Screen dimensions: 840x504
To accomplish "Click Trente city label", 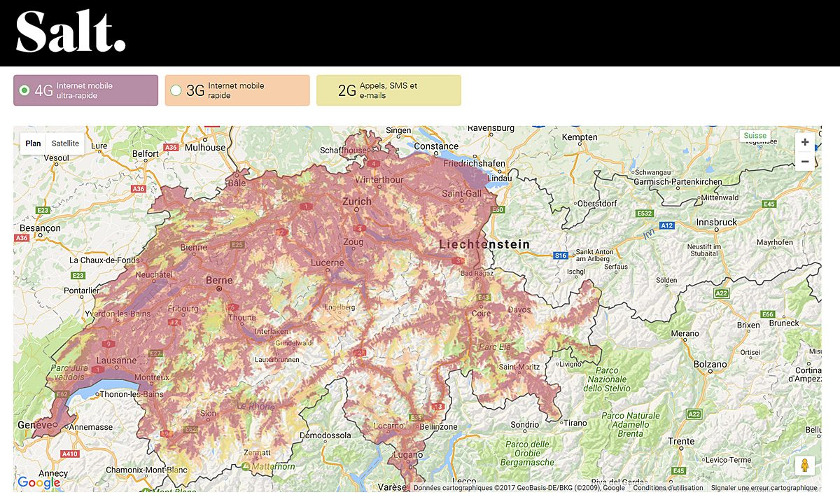I will [x=681, y=441].
